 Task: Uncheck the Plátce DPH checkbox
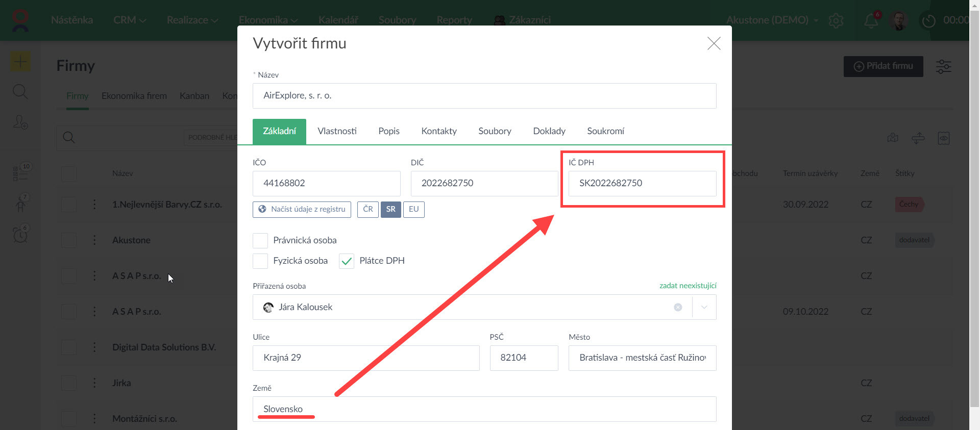coord(347,261)
